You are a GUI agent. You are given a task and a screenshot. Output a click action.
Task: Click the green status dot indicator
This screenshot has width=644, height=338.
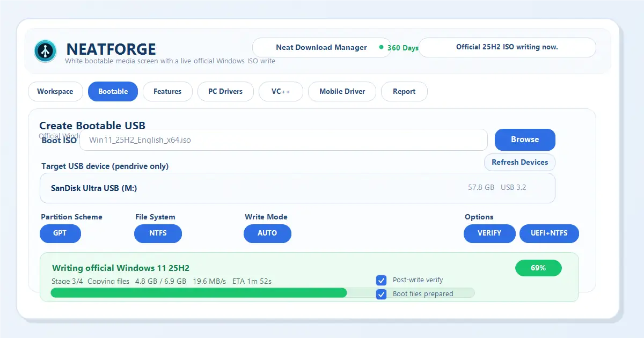381,47
